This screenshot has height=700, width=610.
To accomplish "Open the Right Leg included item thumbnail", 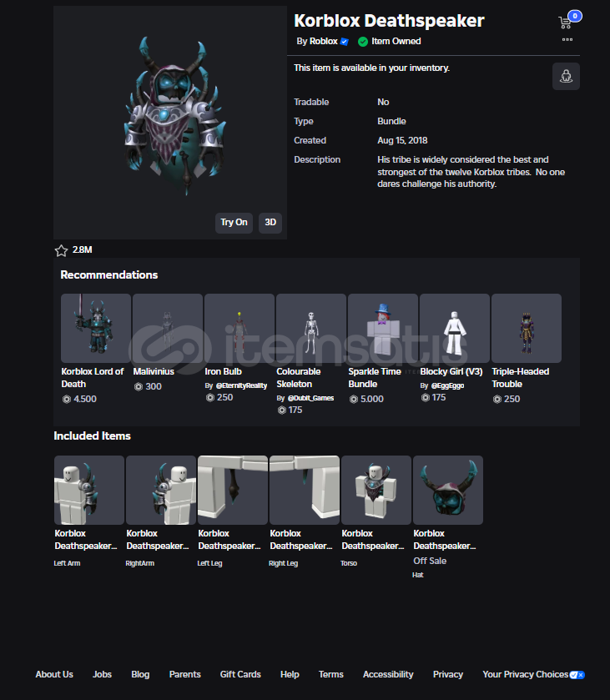I will tap(305, 490).
